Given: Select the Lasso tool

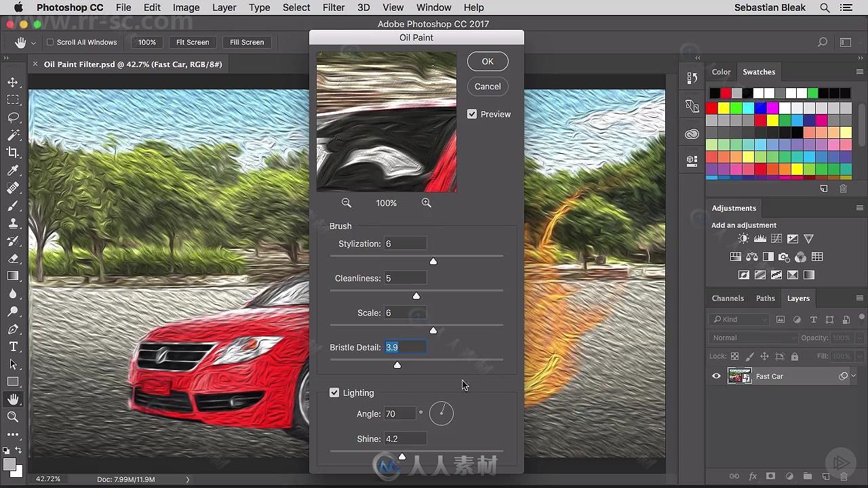Looking at the screenshot, I should tap(13, 117).
